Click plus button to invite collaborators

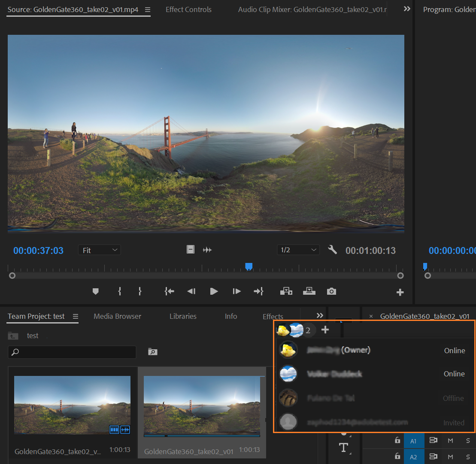(325, 330)
